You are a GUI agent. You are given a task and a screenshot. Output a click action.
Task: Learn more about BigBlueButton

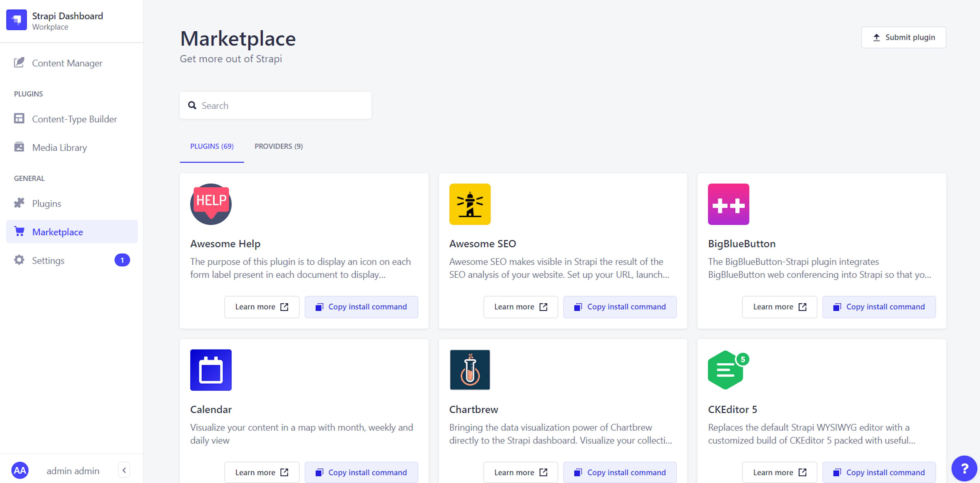tap(779, 307)
